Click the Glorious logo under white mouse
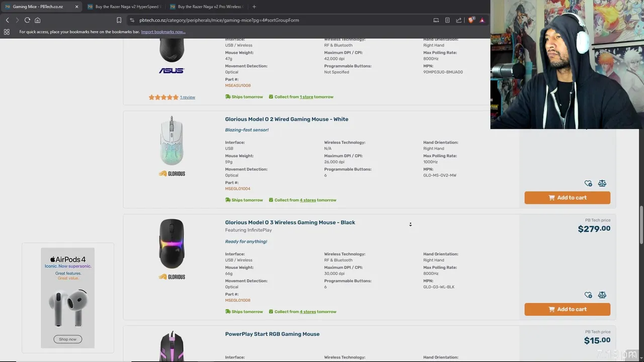Image resolution: width=644 pixels, height=362 pixels. pos(172,173)
